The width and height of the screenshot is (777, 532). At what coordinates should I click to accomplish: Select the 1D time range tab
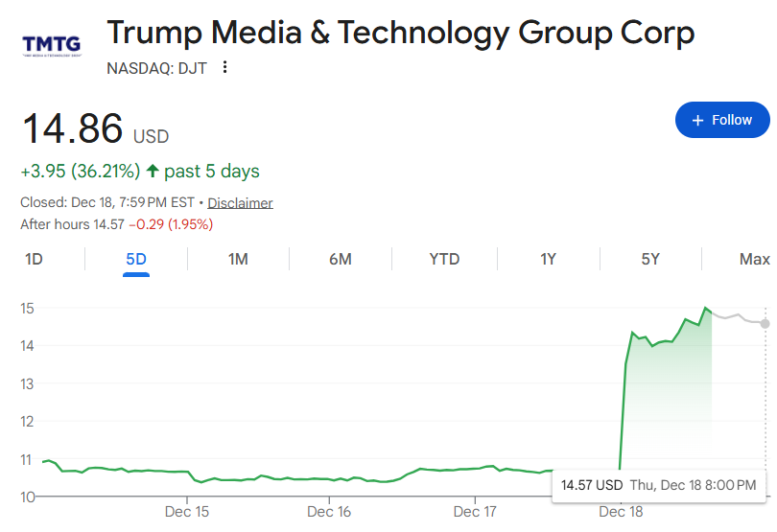34,259
